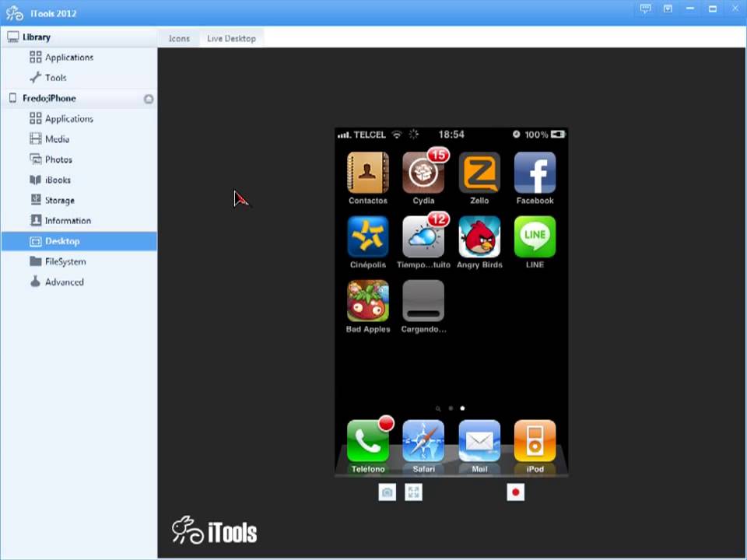The image size is (747, 560).
Task: Select the Desktop sidebar item
Action: pyautogui.click(x=79, y=241)
